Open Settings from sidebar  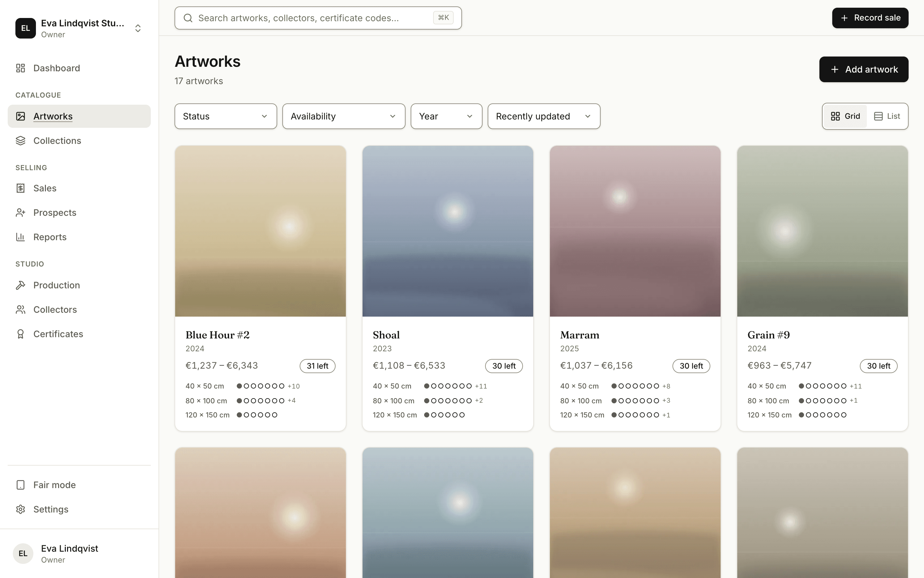tap(79, 509)
